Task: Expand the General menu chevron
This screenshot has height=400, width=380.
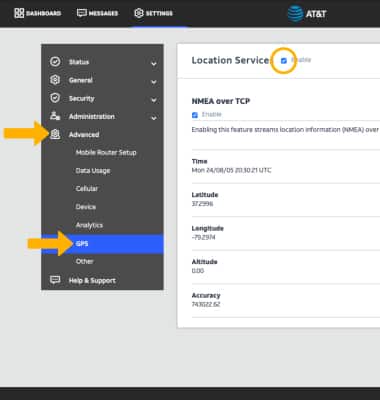Action: 154,82
